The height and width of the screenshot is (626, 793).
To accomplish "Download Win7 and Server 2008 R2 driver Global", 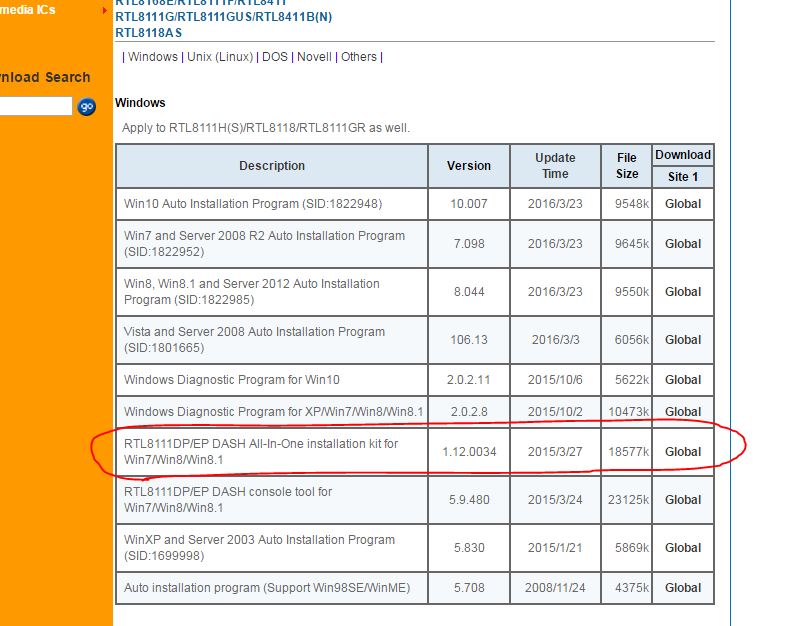I will pos(683,244).
